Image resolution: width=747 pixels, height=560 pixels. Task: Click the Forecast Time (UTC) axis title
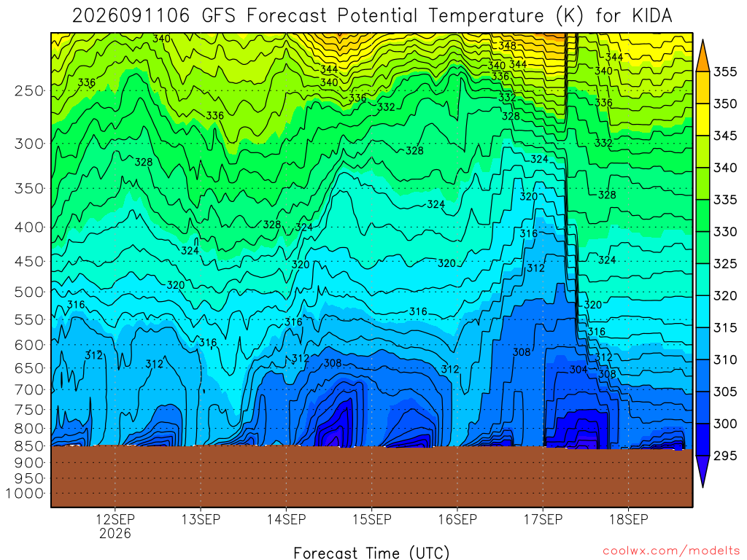[371, 553]
